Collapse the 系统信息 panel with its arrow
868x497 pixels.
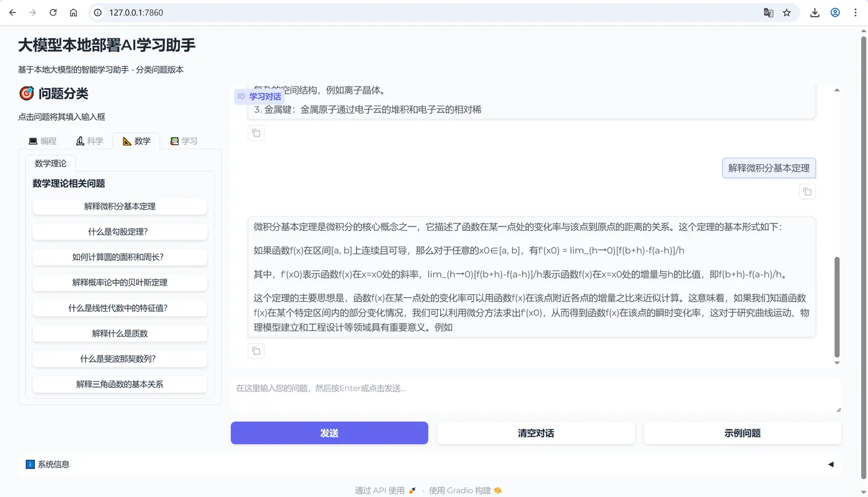[831, 463]
